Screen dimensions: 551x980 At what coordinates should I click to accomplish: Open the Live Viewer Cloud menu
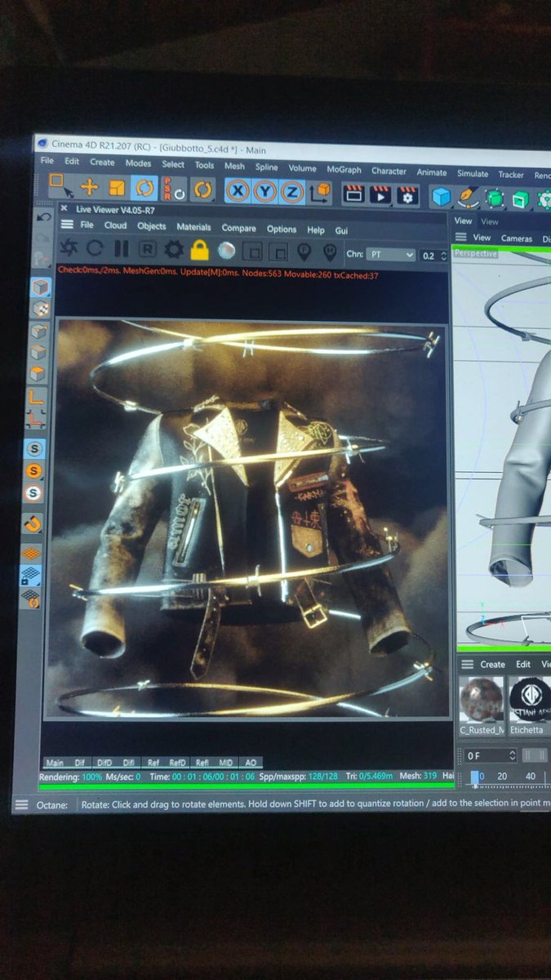point(115,225)
